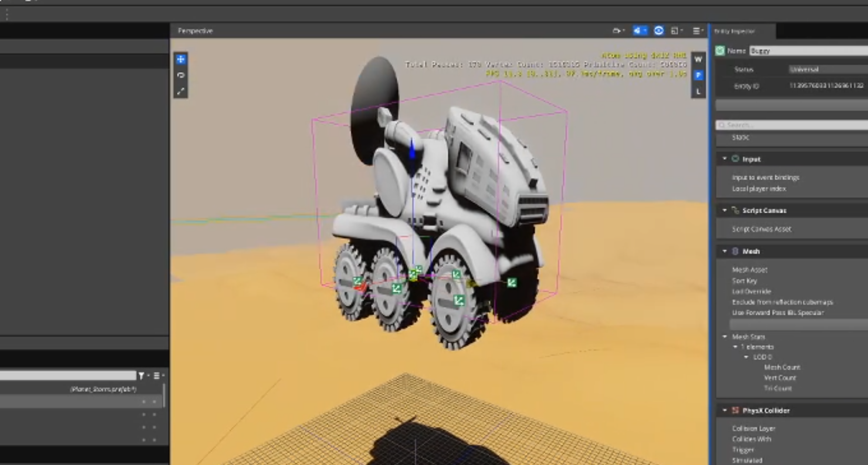868x465 pixels.
Task: Toggle the viewport eye visibility icon
Action: coord(659,31)
